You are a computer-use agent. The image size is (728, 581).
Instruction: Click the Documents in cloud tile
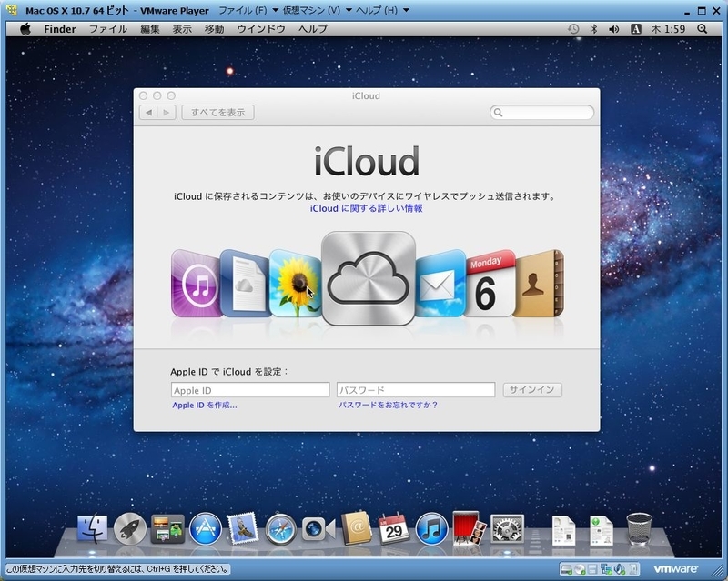click(x=246, y=284)
